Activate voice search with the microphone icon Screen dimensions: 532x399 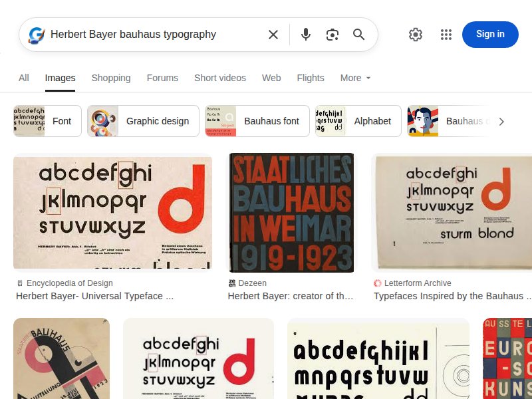coord(306,35)
